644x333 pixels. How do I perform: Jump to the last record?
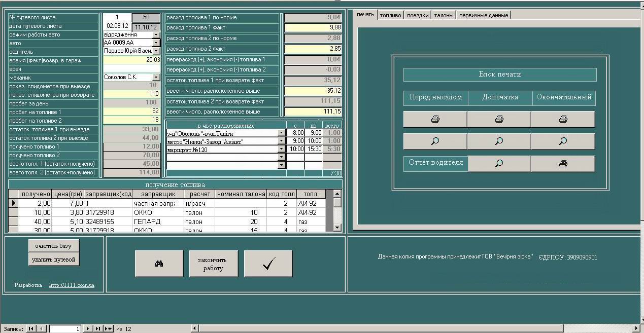coord(98,329)
